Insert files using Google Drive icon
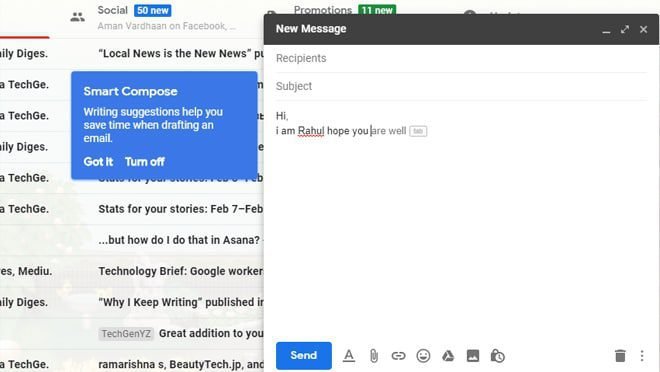 click(448, 356)
